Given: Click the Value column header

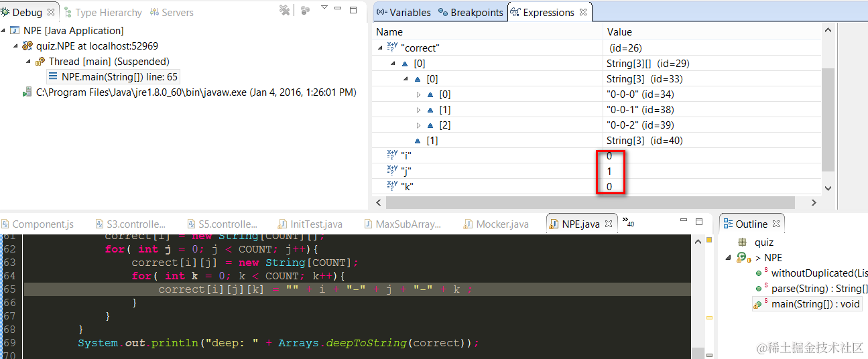Looking at the screenshot, I should [712, 32].
